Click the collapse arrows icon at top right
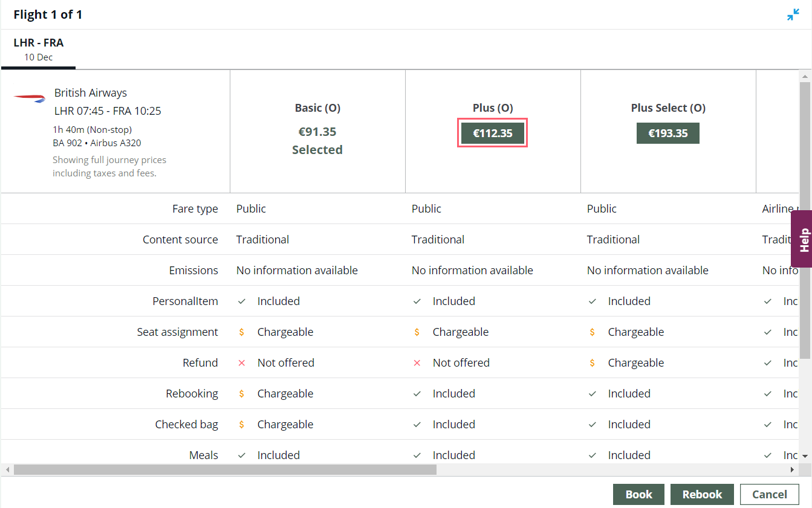 793,15
